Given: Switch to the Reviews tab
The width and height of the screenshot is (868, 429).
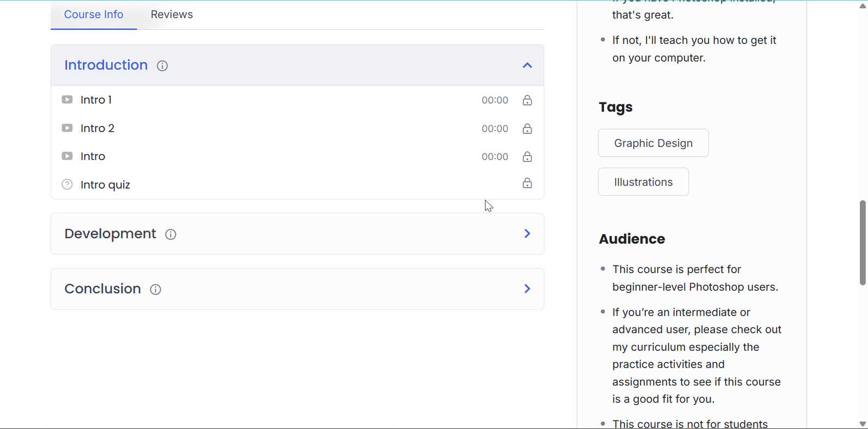Looking at the screenshot, I should (171, 15).
